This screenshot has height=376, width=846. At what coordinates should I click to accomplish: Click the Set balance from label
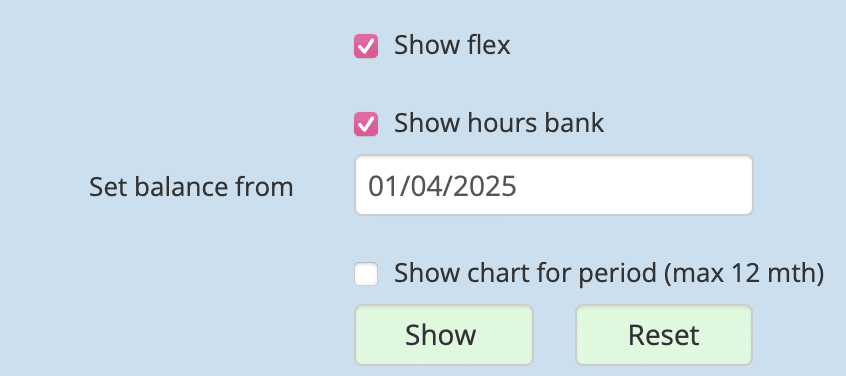[x=191, y=187]
